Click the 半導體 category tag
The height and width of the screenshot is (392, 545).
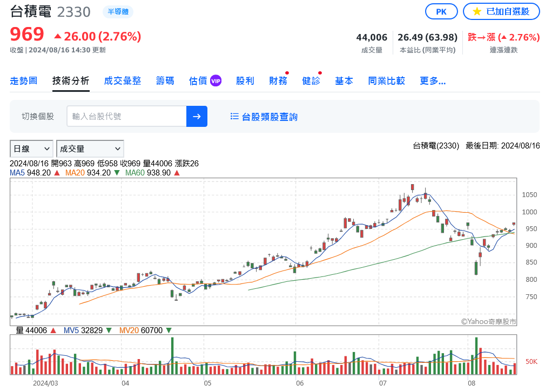coord(118,12)
